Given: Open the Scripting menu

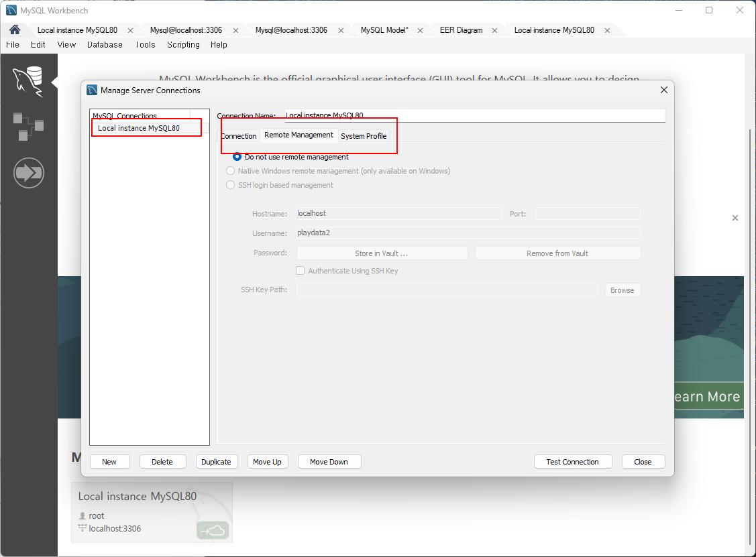Looking at the screenshot, I should point(183,44).
